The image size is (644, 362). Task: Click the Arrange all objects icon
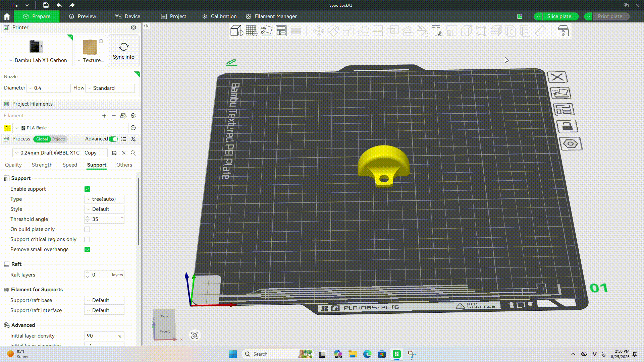click(281, 31)
